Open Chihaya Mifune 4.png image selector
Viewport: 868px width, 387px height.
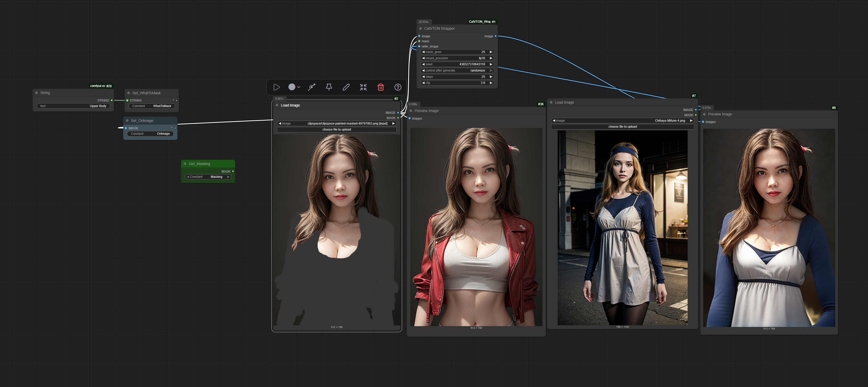pos(622,121)
